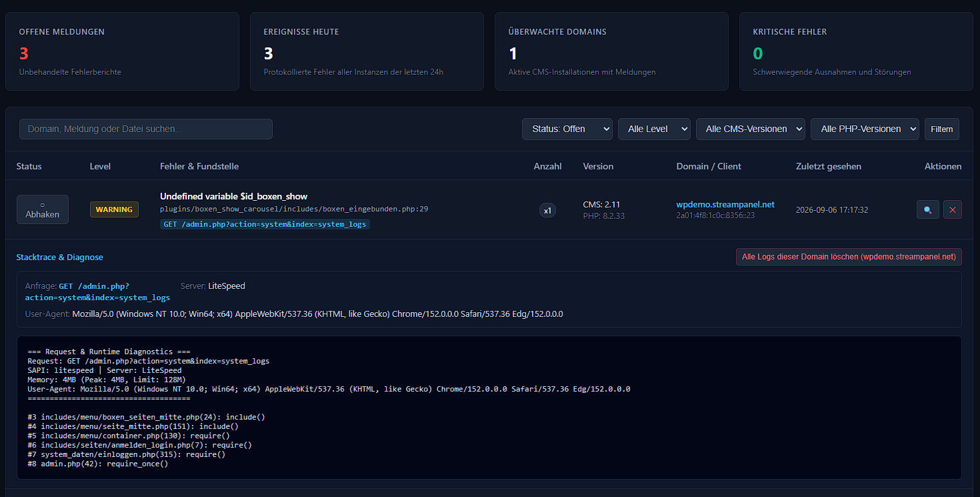The width and height of the screenshot is (980, 497).
Task: Open the Status: Offen dropdown
Action: pyautogui.click(x=567, y=129)
